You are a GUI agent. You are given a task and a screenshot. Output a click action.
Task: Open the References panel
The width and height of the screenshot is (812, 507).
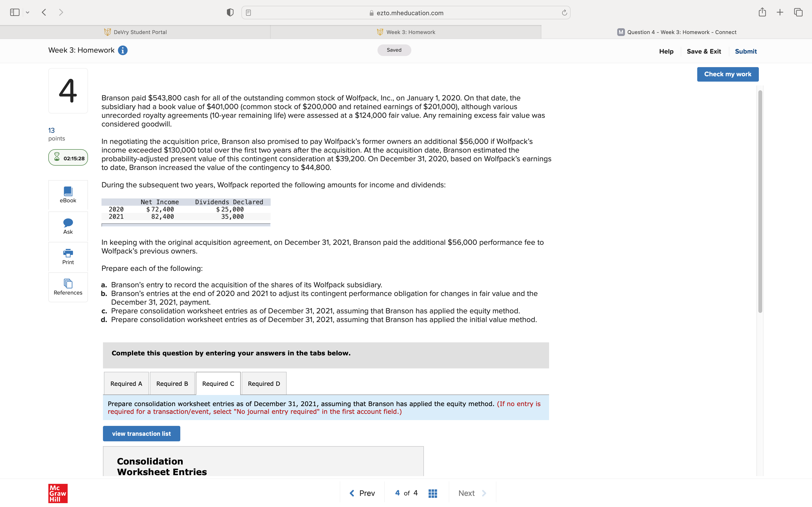coord(68,287)
